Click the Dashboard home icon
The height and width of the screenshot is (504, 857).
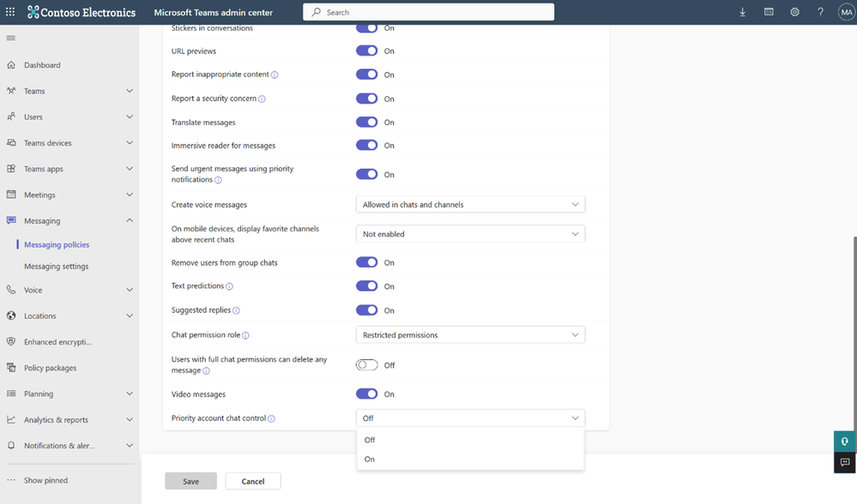tap(11, 65)
